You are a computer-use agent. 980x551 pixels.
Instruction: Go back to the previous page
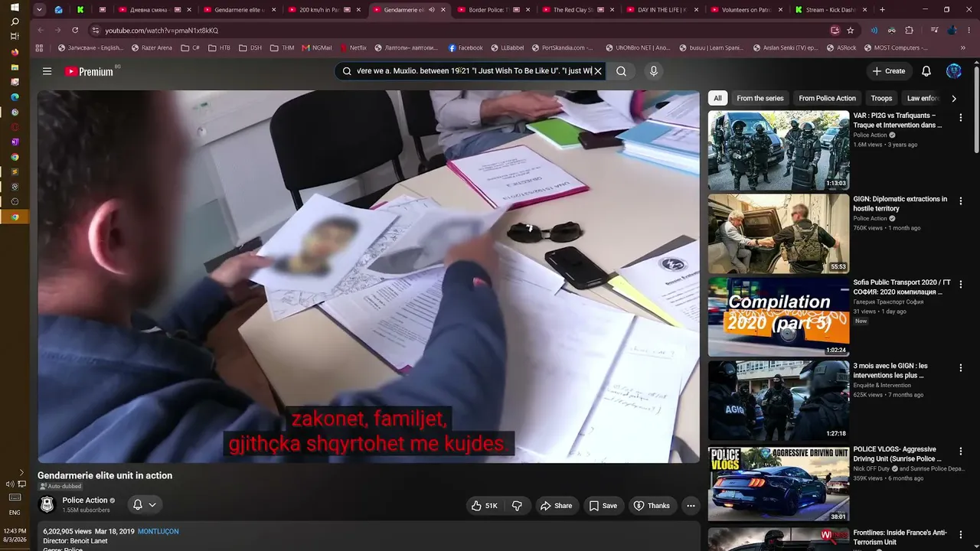pos(41,31)
